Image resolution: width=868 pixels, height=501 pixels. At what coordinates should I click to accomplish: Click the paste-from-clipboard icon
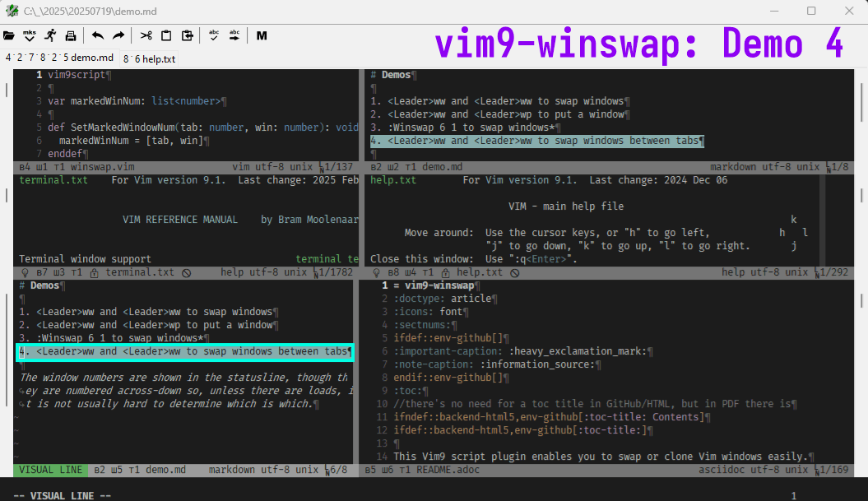[x=188, y=36]
